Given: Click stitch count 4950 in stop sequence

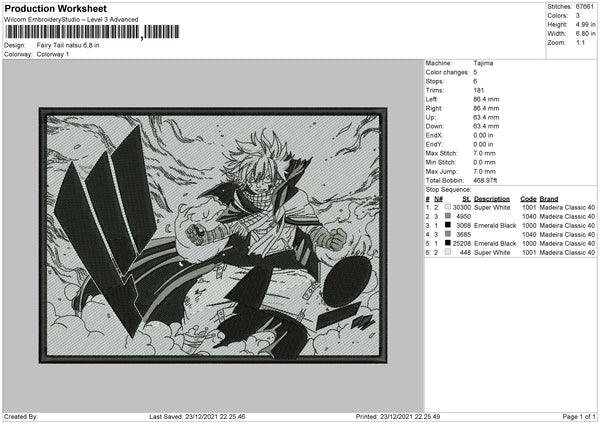Looking at the screenshot, I should 464,217.
